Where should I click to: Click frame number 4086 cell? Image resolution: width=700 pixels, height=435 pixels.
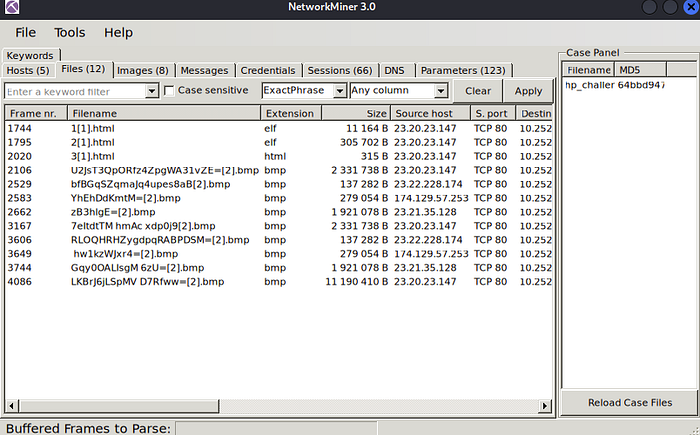(20, 281)
